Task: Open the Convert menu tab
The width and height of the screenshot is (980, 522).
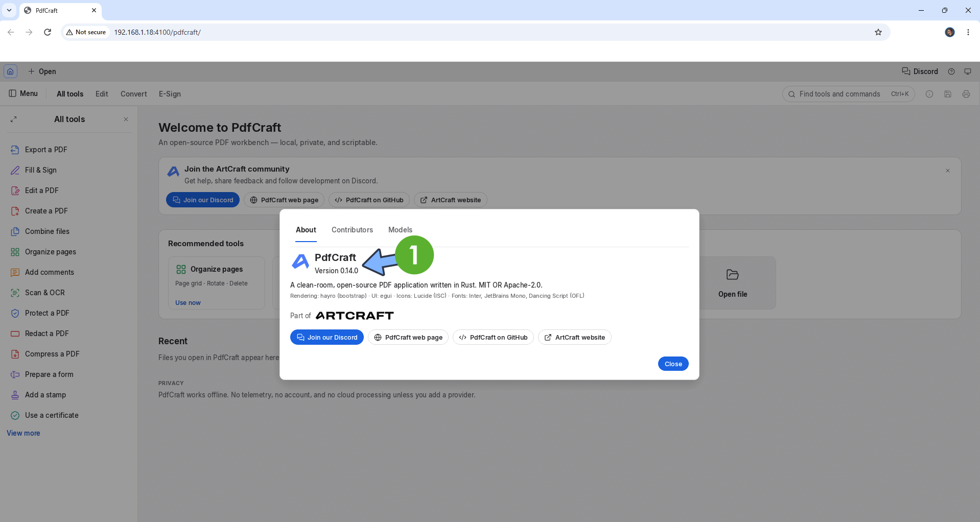Action: [x=133, y=94]
